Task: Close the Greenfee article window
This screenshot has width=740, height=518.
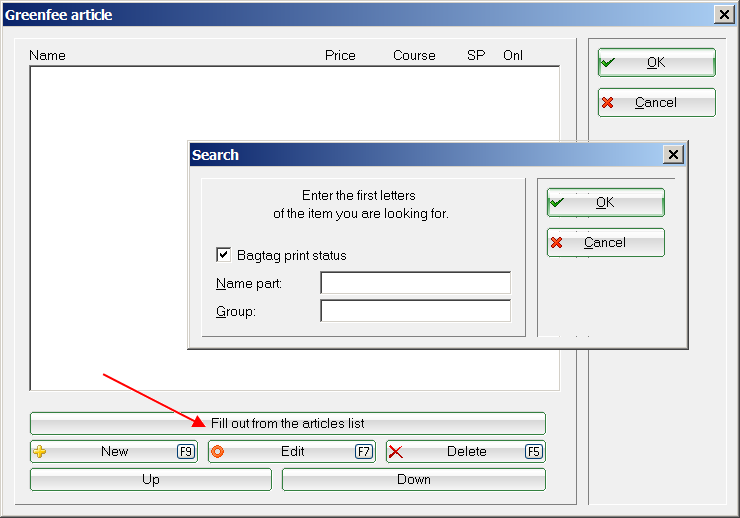Action: point(724,15)
